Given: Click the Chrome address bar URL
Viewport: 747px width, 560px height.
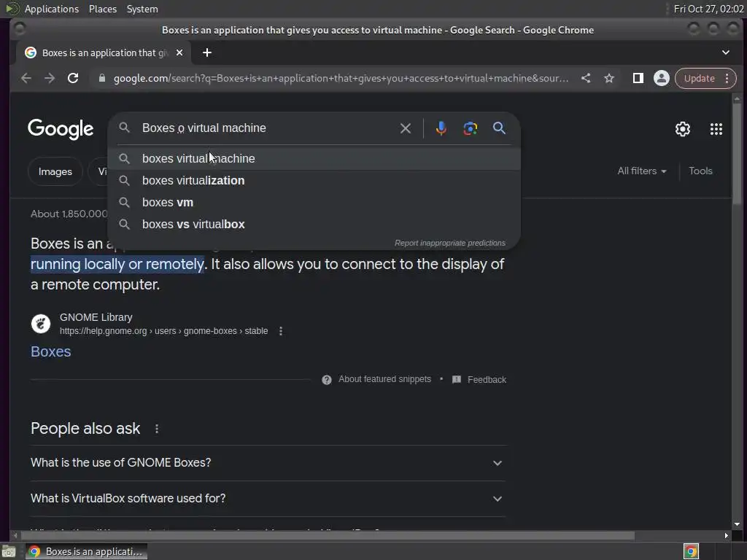Looking at the screenshot, I should (x=341, y=78).
